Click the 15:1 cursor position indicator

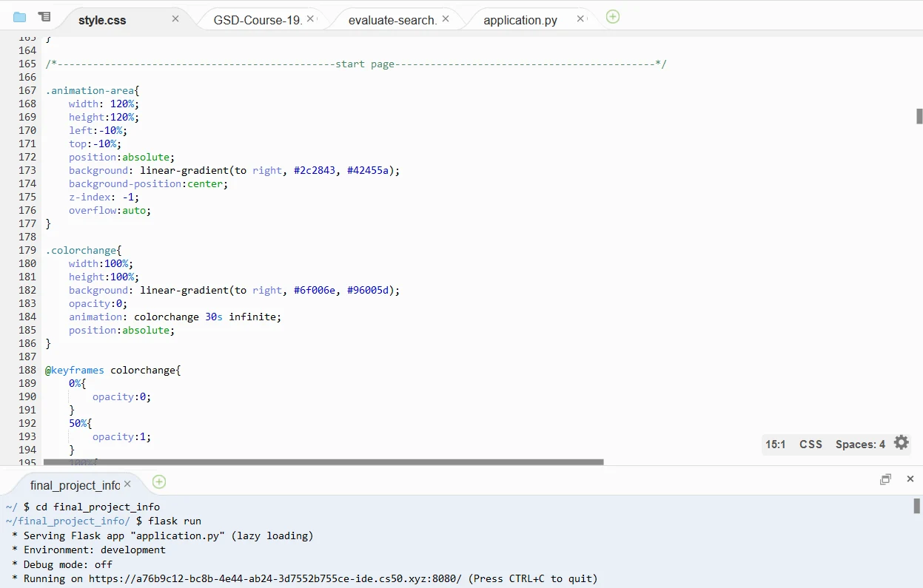[776, 445]
